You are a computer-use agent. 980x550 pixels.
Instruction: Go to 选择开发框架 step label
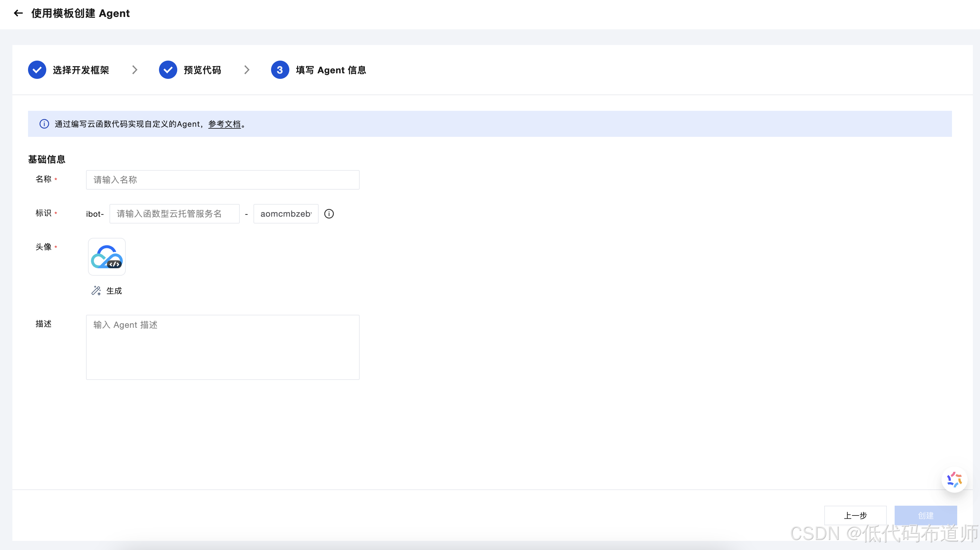(81, 70)
